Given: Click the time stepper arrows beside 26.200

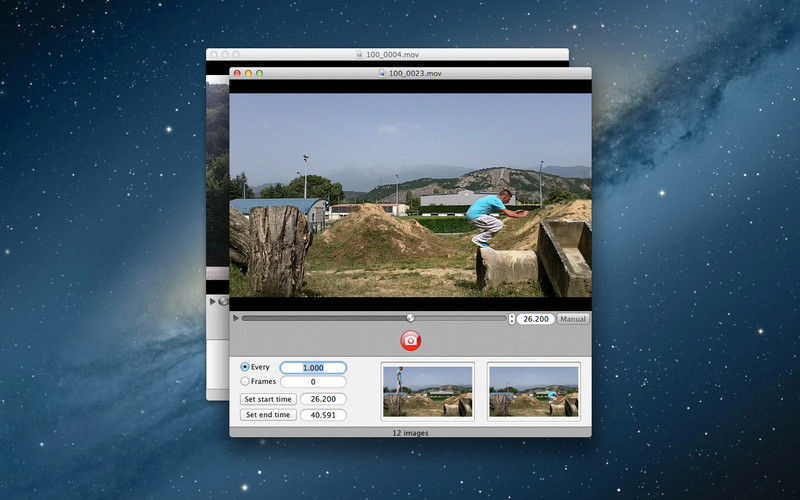Looking at the screenshot, I should pyautogui.click(x=511, y=319).
